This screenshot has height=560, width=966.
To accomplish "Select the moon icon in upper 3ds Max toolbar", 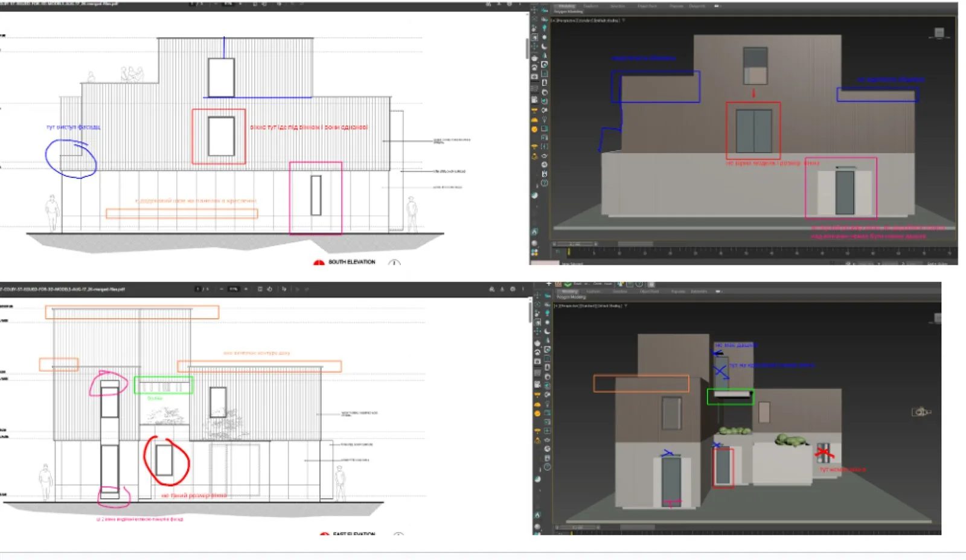I will 545,46.
